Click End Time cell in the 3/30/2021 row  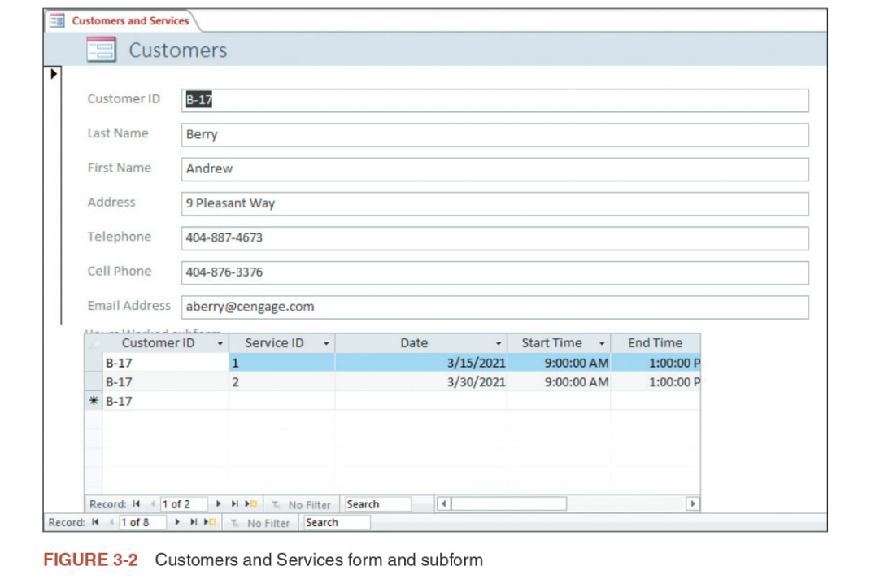[655, 382]
